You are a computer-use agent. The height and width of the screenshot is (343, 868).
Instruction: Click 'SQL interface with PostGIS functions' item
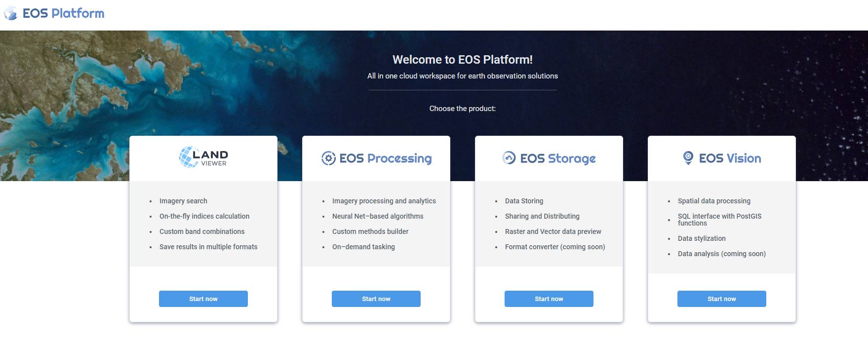(719, 220)
